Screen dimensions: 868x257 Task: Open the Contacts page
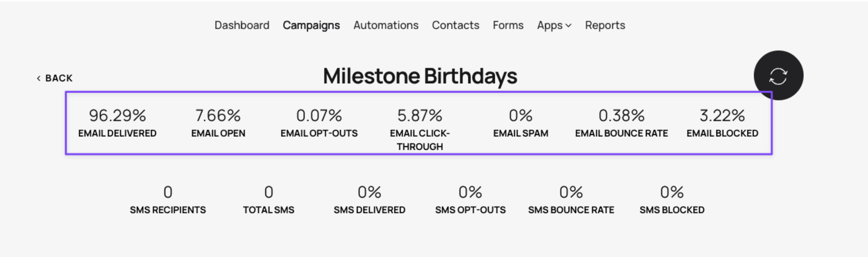(x=455, y=25)
